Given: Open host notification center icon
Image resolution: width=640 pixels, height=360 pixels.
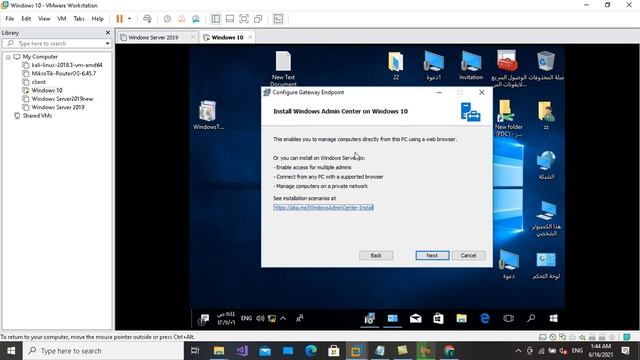Looking at the screenshot, I should click(x=625, y=351).
